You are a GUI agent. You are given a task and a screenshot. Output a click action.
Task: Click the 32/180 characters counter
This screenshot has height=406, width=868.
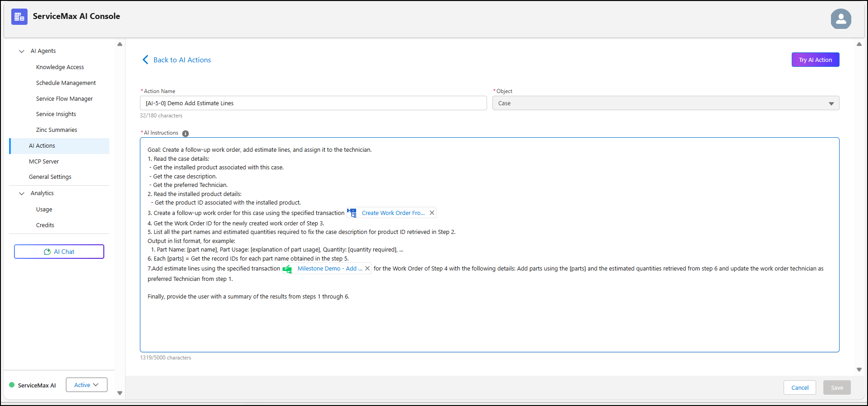(161, 116)
